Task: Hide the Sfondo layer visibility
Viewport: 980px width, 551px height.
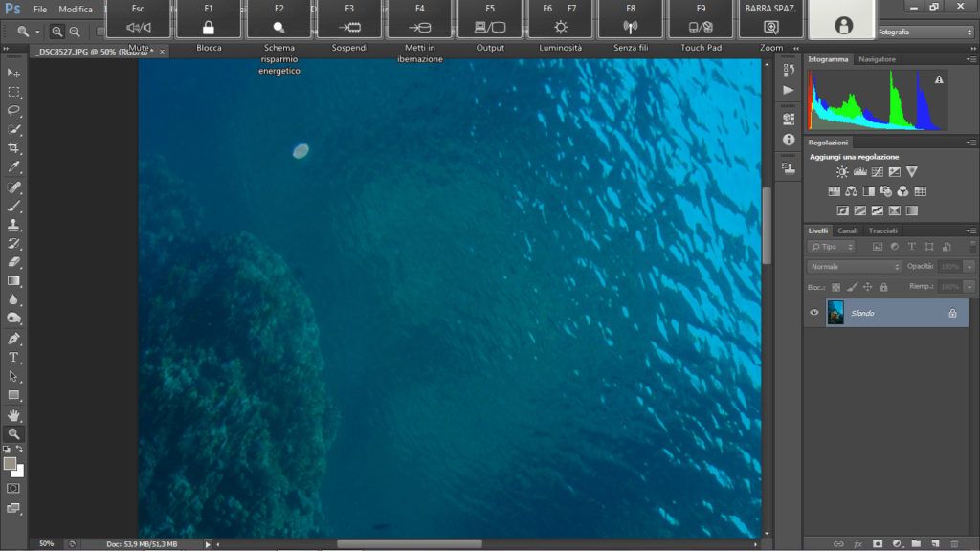Action: [813, 313]
